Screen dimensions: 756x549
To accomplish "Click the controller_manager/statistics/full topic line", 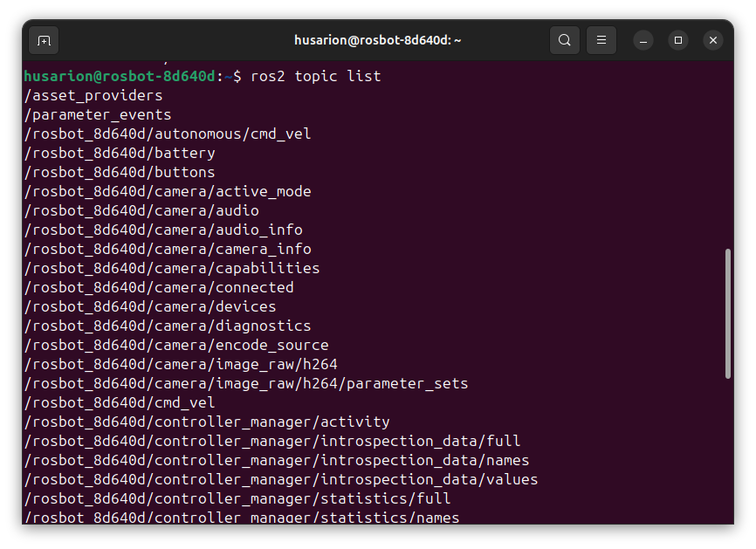I will point(237,499).
